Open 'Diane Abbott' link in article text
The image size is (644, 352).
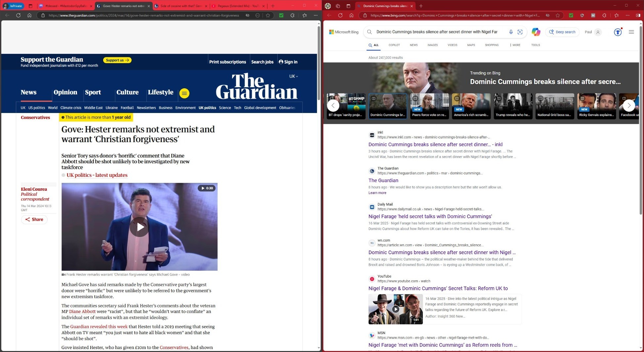[x=82, y=311]
